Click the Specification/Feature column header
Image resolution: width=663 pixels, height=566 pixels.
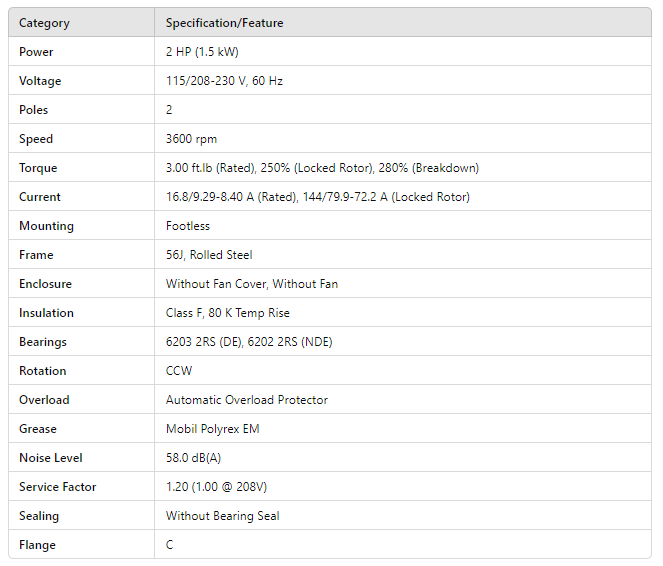(x=225, y=23)
